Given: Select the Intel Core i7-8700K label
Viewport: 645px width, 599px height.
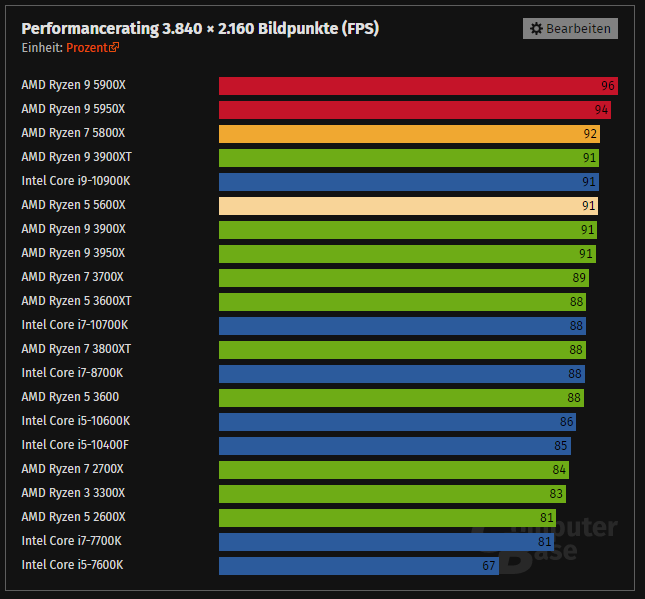Looking at the screenshot, I should 72,373.
